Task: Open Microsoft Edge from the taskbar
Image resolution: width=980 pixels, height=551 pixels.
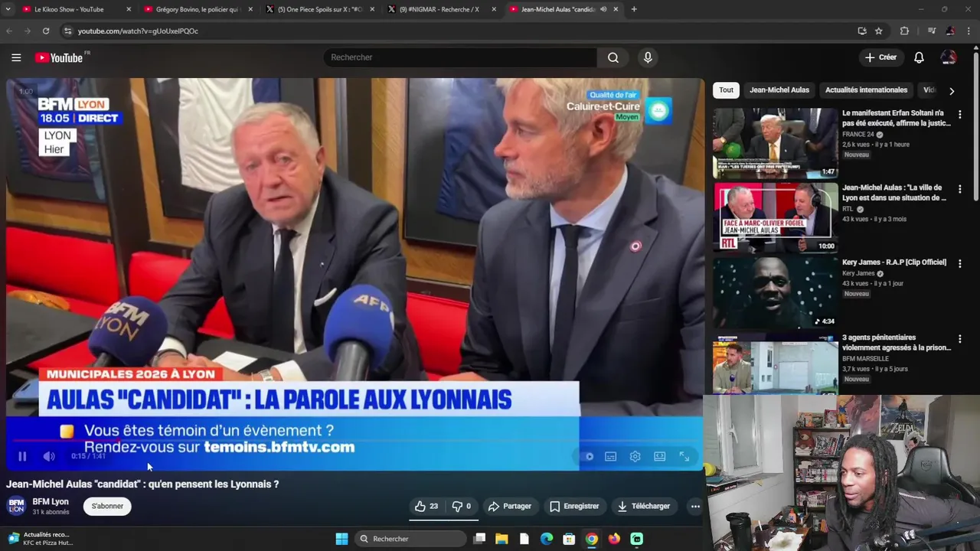Action: 547,539
